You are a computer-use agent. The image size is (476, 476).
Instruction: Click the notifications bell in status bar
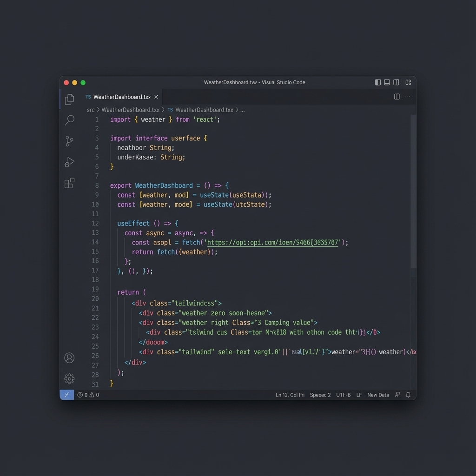[408, 395]
